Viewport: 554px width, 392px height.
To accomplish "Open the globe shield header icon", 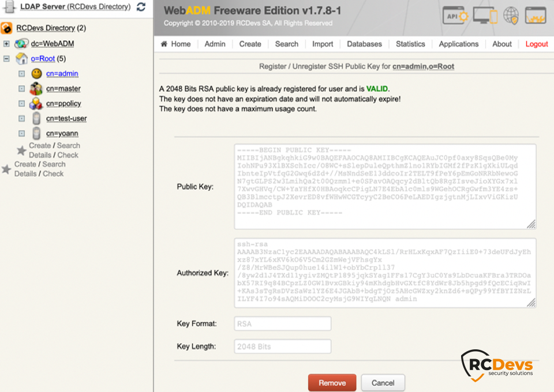I will tap(511, 16).
